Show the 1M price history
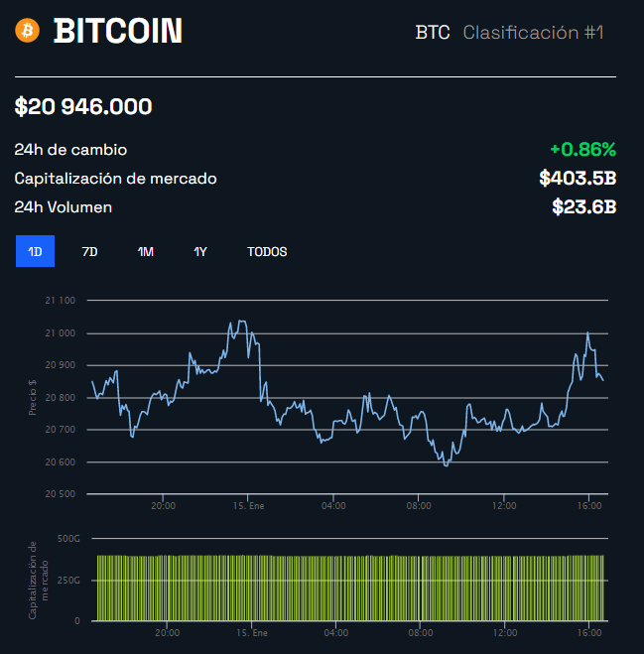644x654 pixels. click(x=146, y=252)
